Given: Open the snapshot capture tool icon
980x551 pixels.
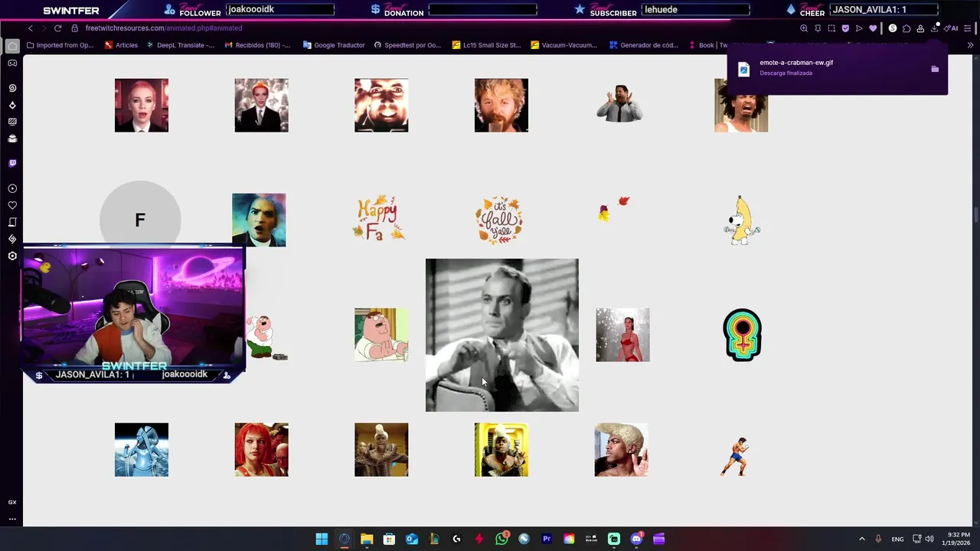Looking at the screenshot, I should pyautogui.click(x=831, y=28).
